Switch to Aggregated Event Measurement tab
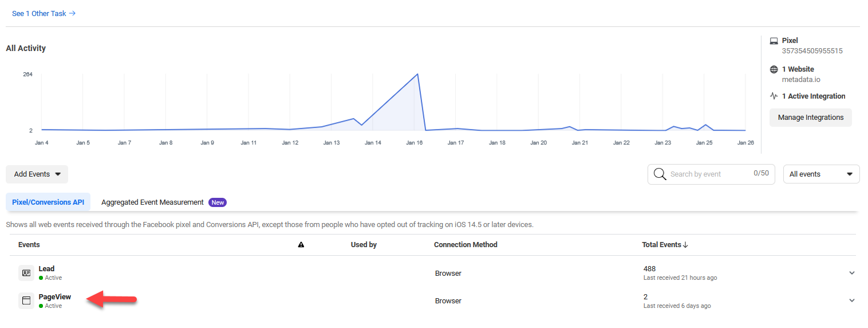 point(152,202)
